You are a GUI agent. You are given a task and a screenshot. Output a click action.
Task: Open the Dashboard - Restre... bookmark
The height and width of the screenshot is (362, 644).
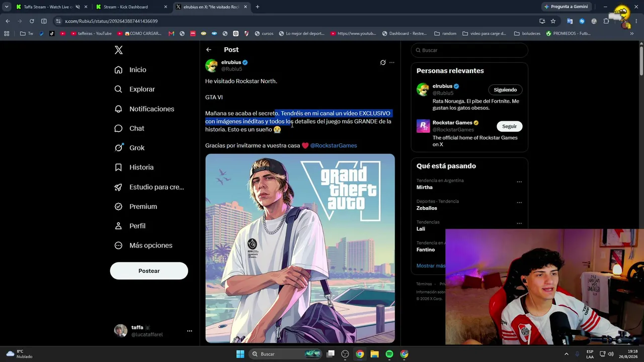pyautogui.click(x=405, y=34)
